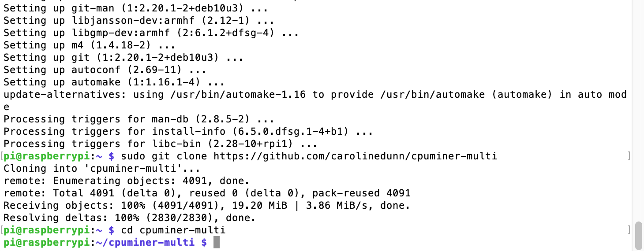The width and height of the screenshot is (644, 251).
Task: Click the 'Cloning into cpuminer-multi' output line
Action: tap(101, 169)
